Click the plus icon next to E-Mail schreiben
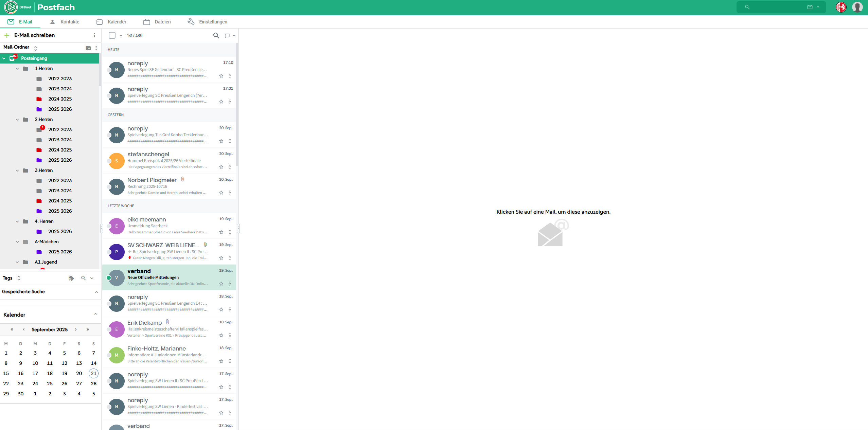The width and height of the screenshot is (868, 430). (7, 35)
